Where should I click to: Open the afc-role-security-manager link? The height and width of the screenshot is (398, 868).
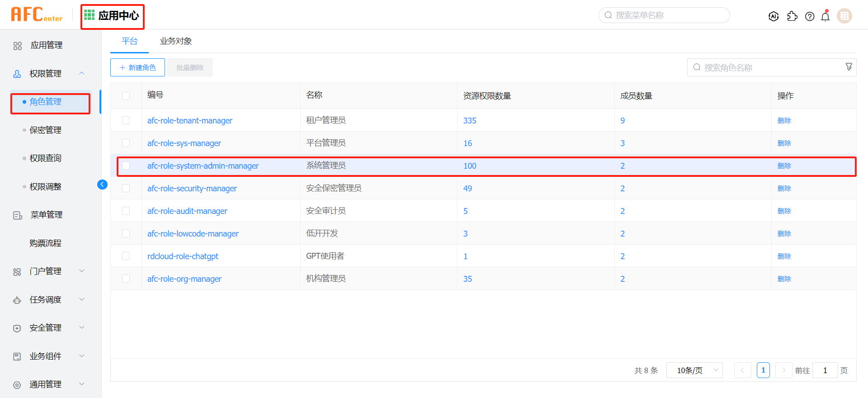point(192,188)
